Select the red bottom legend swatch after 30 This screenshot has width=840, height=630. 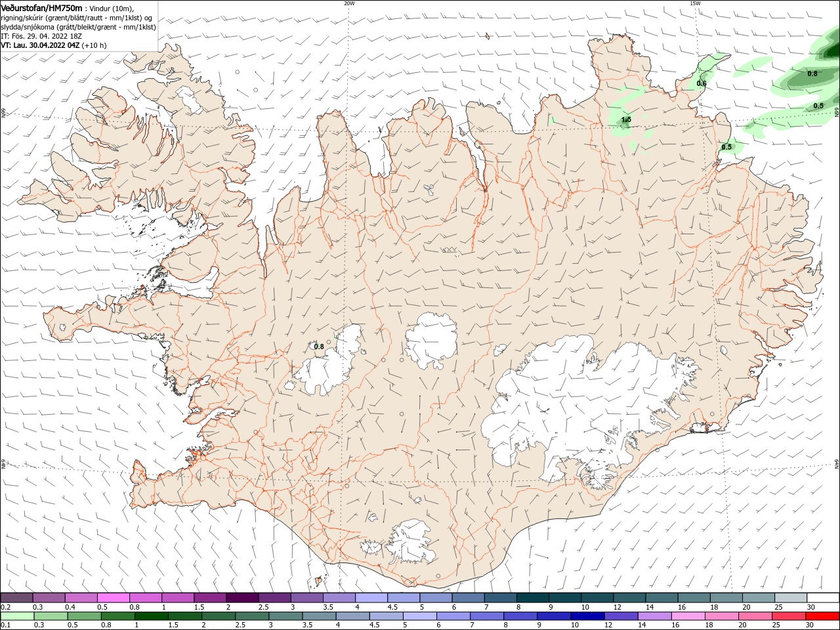click(x=822, y=616)
